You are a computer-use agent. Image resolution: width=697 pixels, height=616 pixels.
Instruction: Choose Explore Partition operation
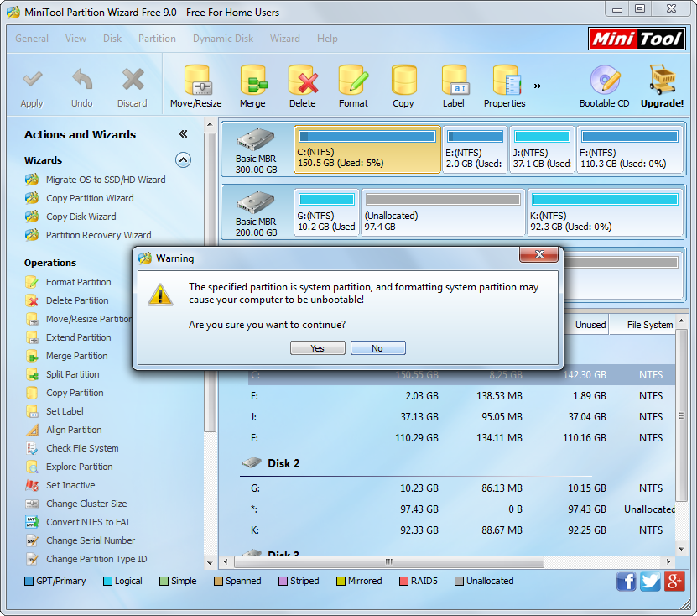pos(80,467)
